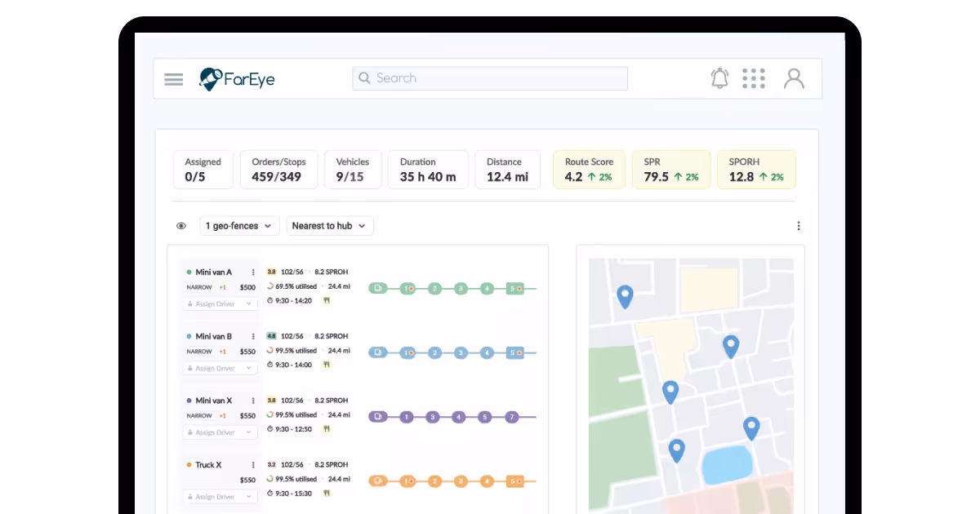980x514 pixels.
Task: Click Truck X break (fork) icon
Action: [326, 493]
